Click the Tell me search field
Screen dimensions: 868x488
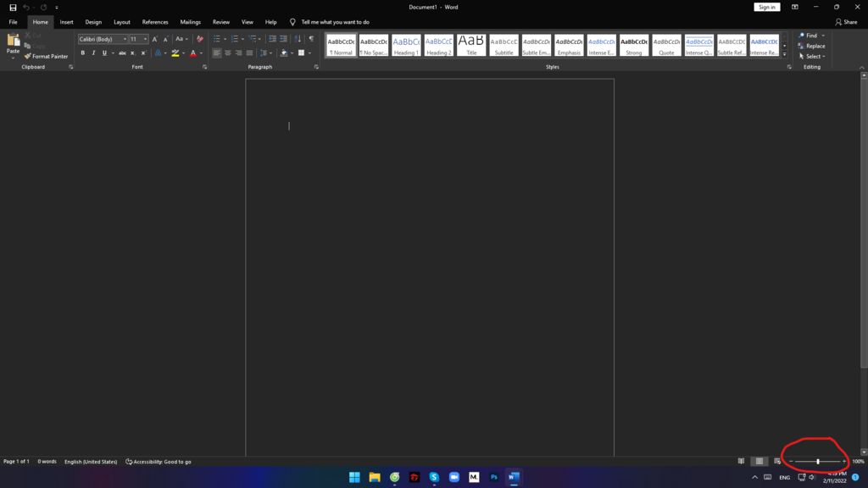point(335,22)
